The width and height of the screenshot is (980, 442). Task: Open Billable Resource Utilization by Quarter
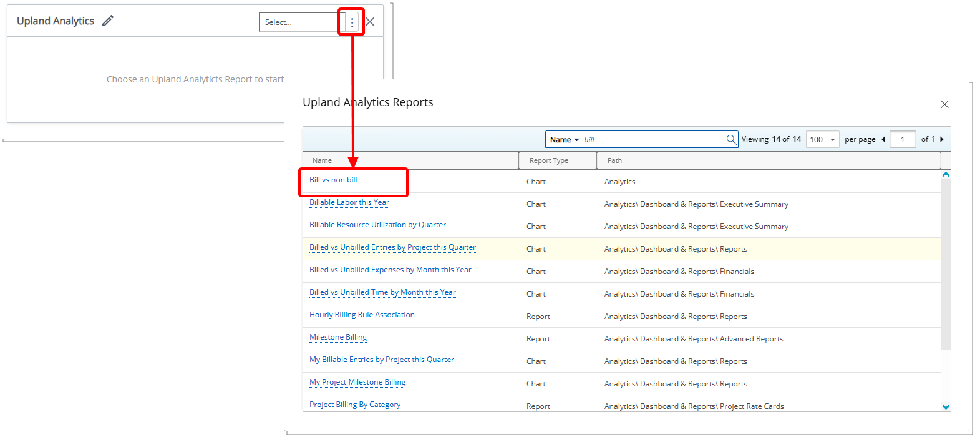pyautogui.click(x=377, y=225)
